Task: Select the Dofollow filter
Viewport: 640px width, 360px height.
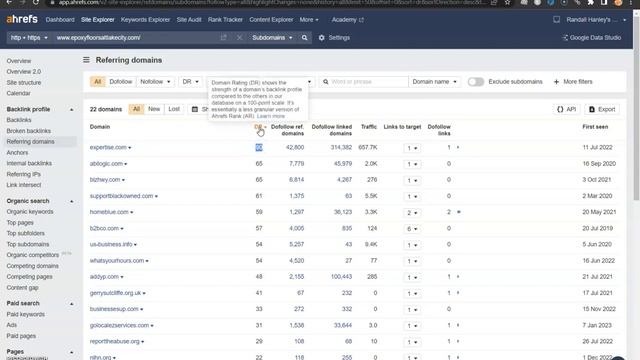Action: pyautogui.click(x=120, y=82)
